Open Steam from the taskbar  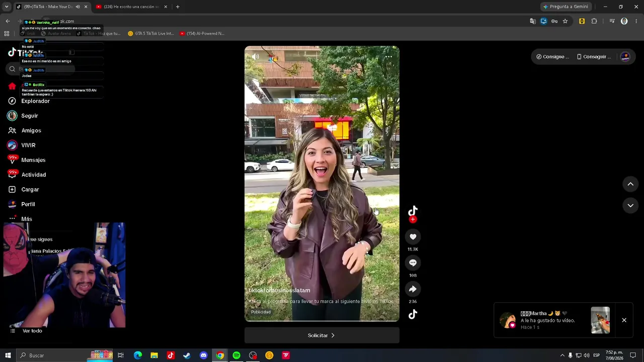pyautogui.click(x=187, y=355)
